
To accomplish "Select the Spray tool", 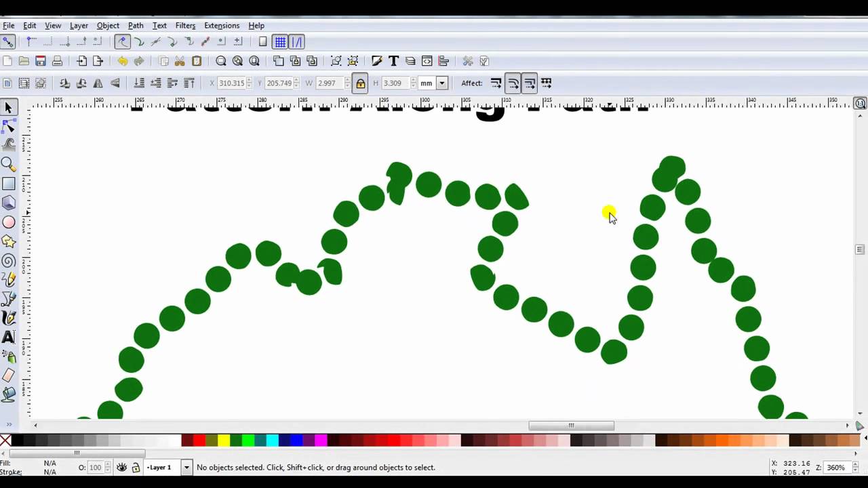I will pos(9,356).
